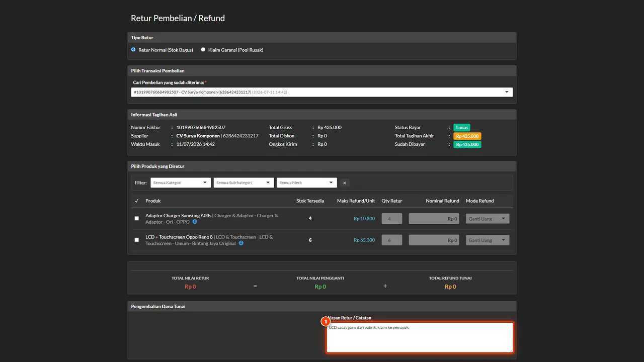The height and width of the screenshot is (362, 644).
Task: Click the Rp 65.300 max refund link
Action: 364,240
